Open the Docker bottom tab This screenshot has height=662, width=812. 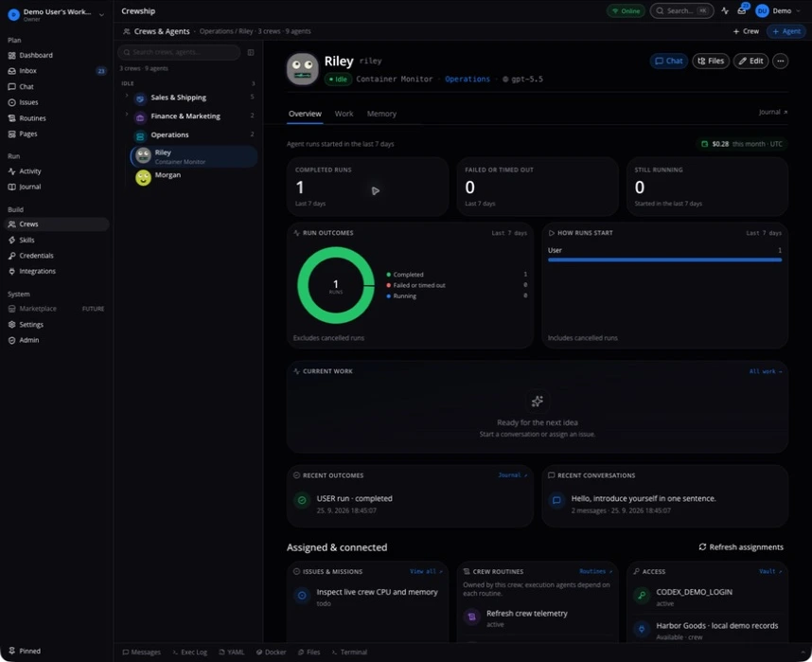(272, 653)
